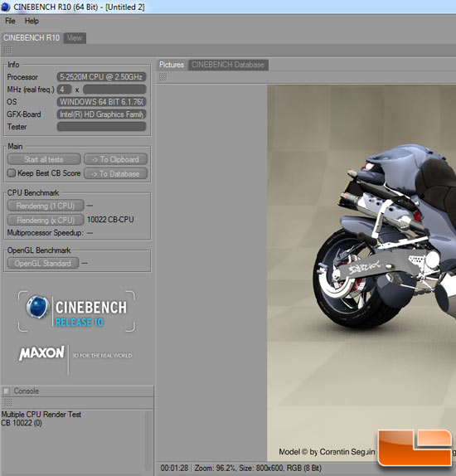Click 'Model © by Corentin Seguin' credit text
The image size is (456, 476).
click(x=327, y=452)
